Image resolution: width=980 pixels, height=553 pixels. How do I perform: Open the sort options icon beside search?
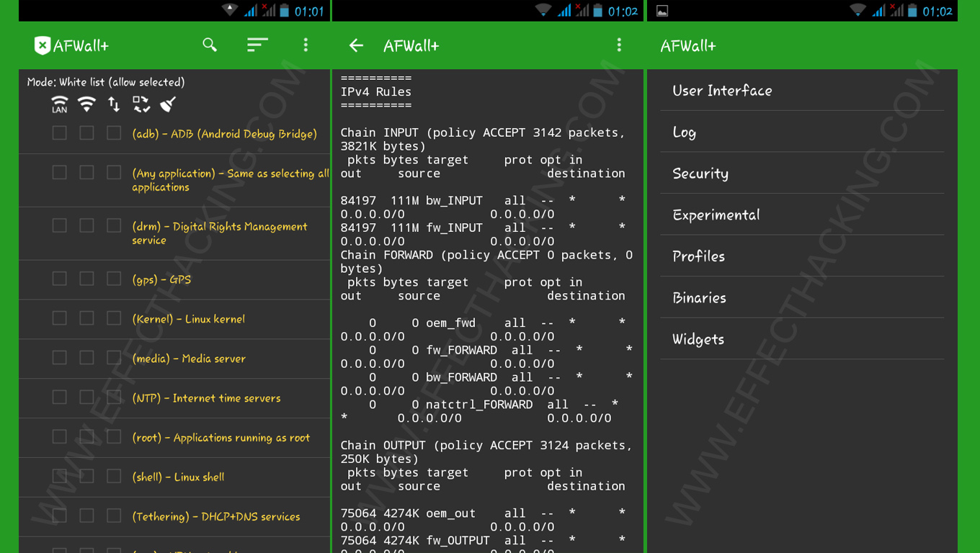257,45
